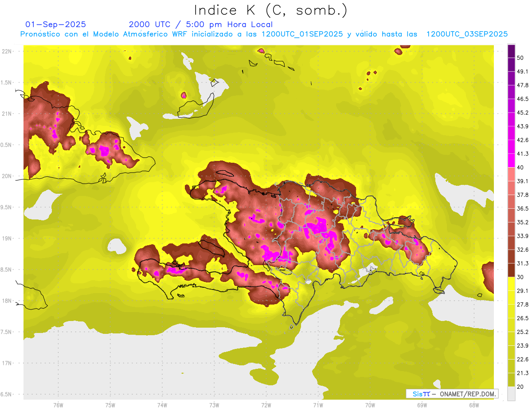Pick the magenta band between 40 and 41.3
532x411 pixels.
pyautogui.click(x=511, y=160)
